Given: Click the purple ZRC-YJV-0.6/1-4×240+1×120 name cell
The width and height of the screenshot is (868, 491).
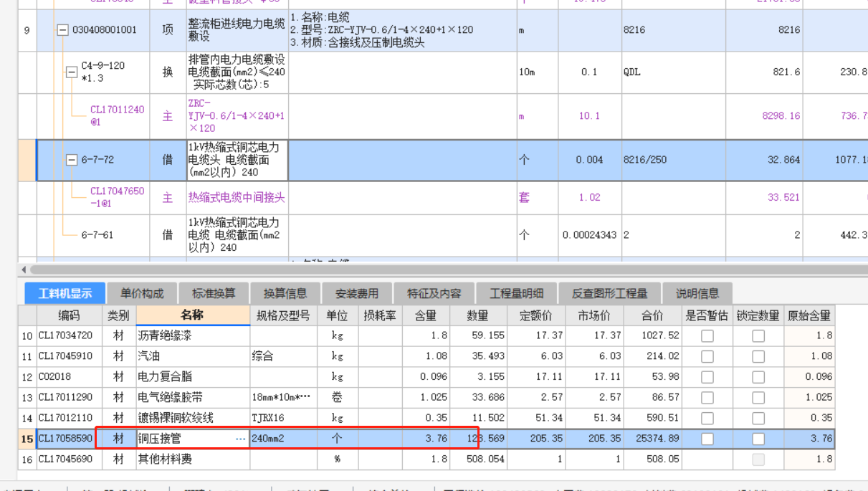Looking at the screenshot, I should click(237, 116).
